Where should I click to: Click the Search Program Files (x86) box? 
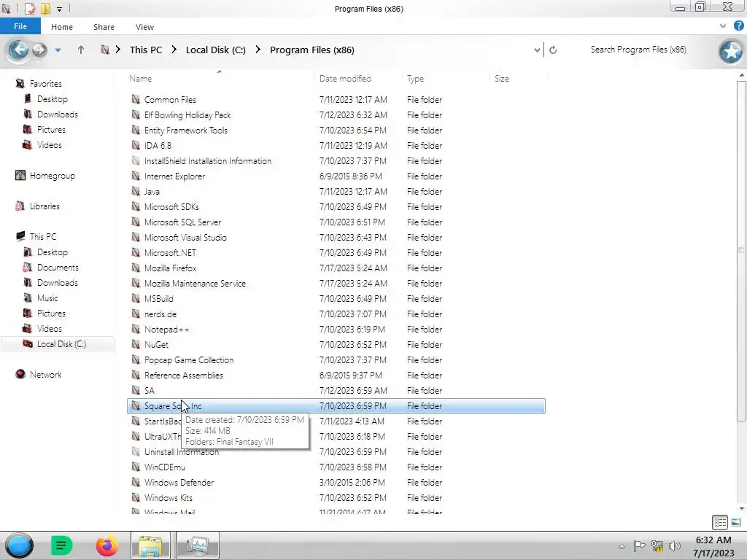tap(638, 50)
